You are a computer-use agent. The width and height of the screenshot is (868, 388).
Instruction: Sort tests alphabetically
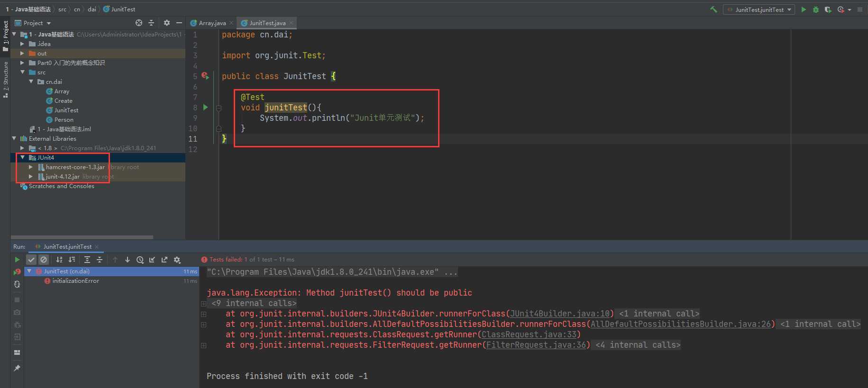(59, 260)
